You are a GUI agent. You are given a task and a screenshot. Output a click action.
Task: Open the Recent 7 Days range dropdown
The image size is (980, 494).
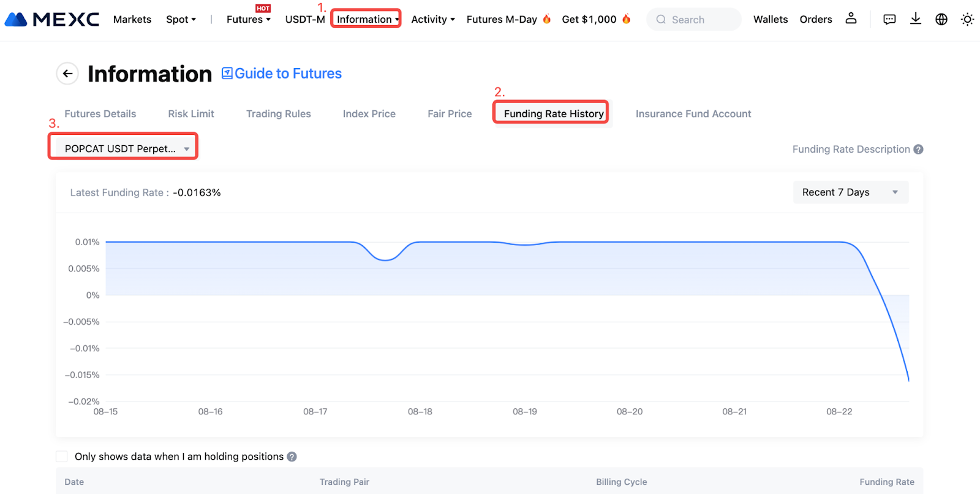(x=850, y=192)
